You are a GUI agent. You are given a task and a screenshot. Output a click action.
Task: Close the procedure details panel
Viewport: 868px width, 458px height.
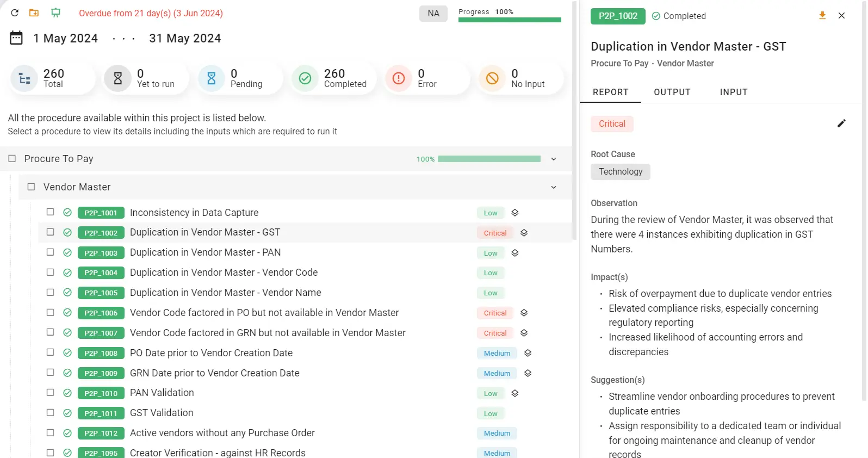click(x=841, y=16)
